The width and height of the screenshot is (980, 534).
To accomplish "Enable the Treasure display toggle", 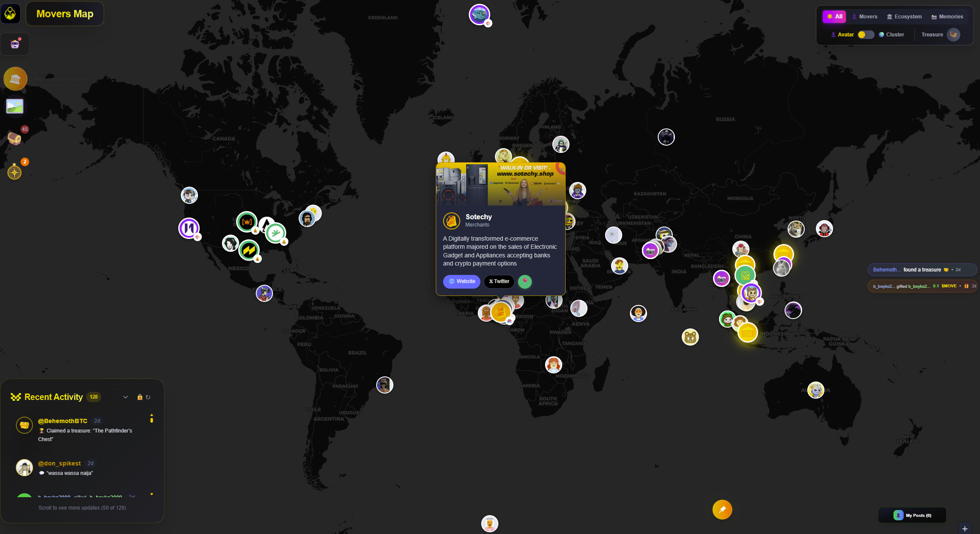I will pyautogui.click(x=953, y=35).
